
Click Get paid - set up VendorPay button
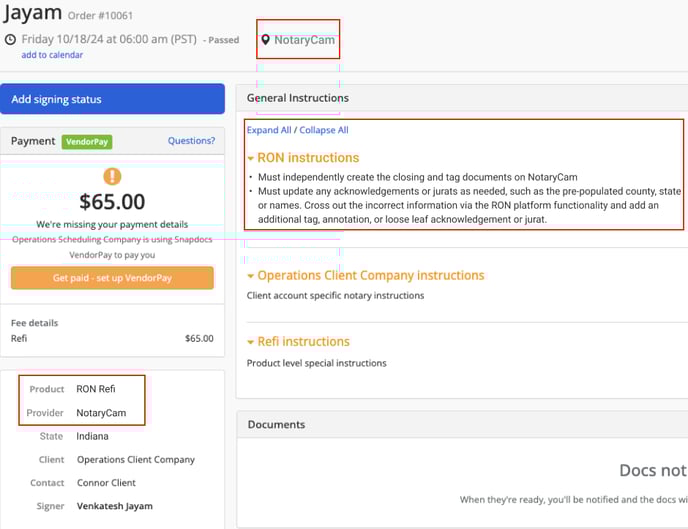pos(112,278)
